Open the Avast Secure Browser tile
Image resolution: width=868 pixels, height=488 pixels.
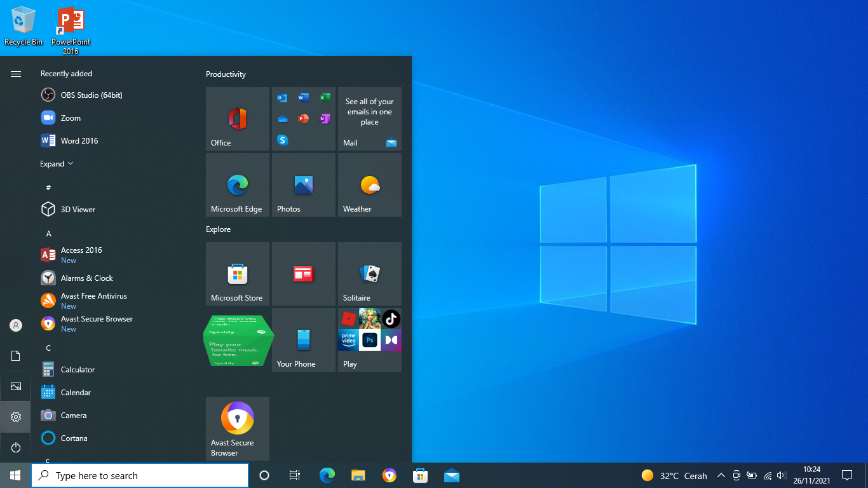coord(238,429)
